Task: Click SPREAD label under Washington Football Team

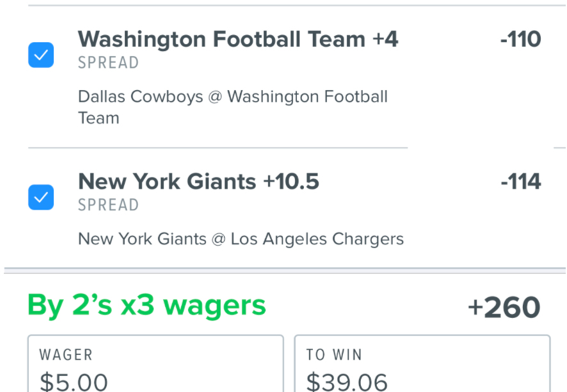Action: click(x=109, y=63)
